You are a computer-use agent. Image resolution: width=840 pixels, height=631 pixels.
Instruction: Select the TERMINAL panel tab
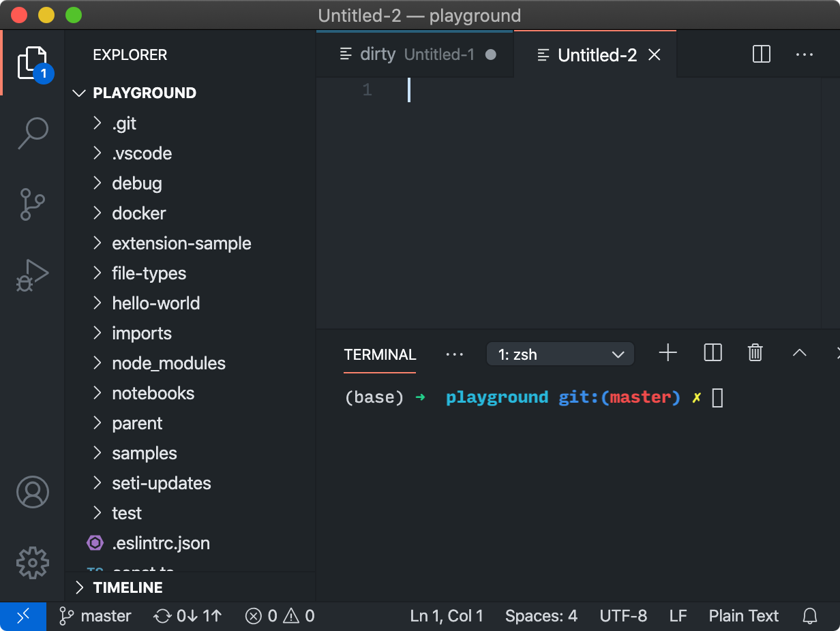click(x=379, y=354)
